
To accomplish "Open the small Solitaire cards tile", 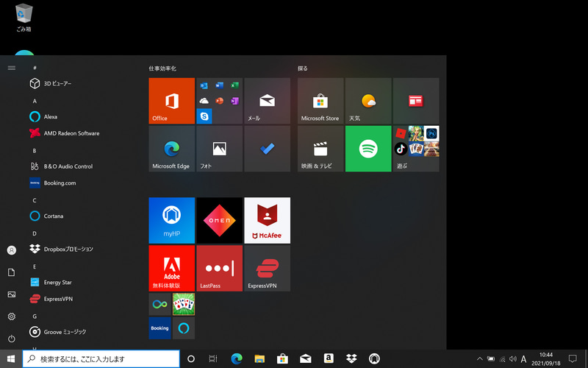I will [183, 304].
